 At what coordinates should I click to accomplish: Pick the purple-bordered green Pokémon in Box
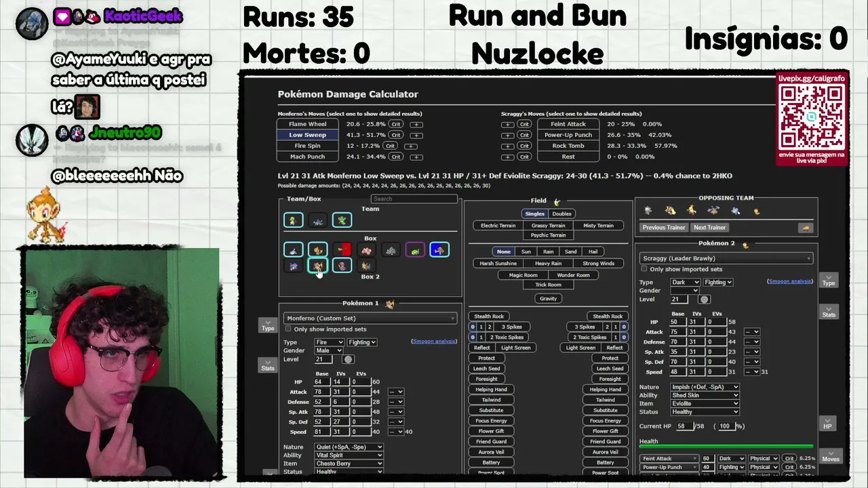tap(415, 250)
